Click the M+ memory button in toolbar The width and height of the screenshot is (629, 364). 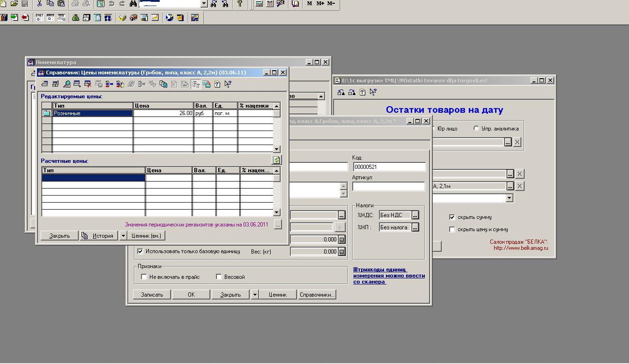320,4
